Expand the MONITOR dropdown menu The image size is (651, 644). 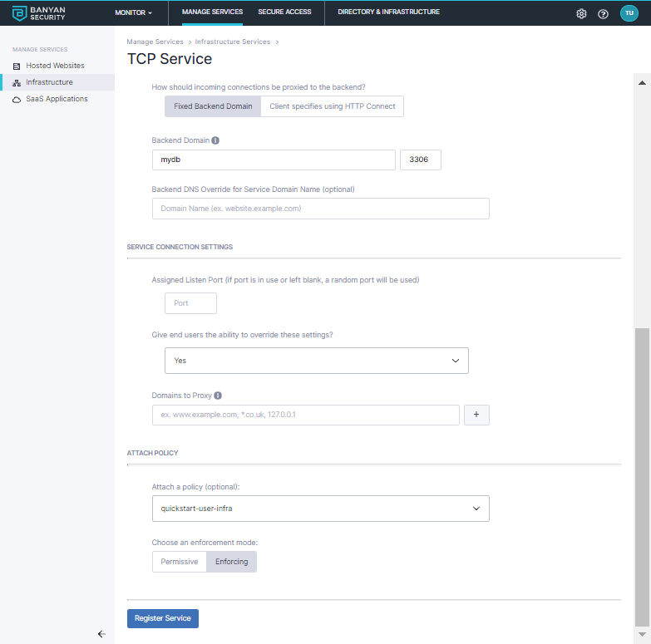point(133,13)
